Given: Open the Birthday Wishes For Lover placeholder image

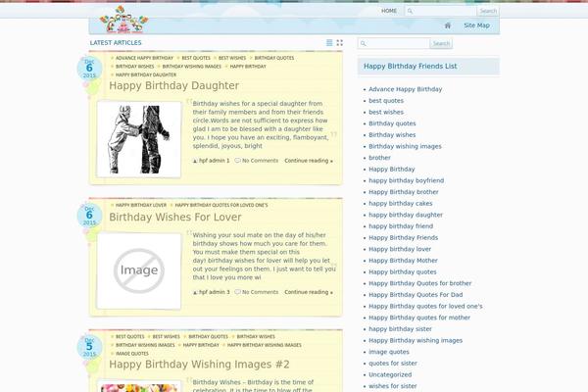Looking at the screenshot, I should pyautogui.click(x=139, y=270).
